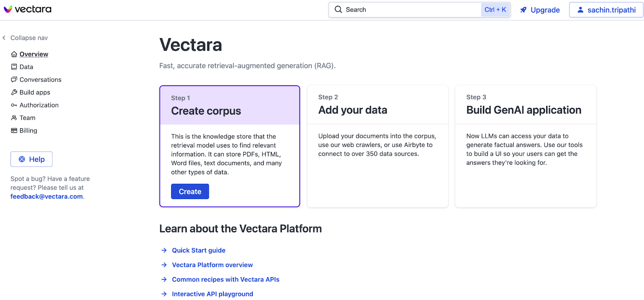Click the arrow beside Common recipes link

(x=164, y=279)
